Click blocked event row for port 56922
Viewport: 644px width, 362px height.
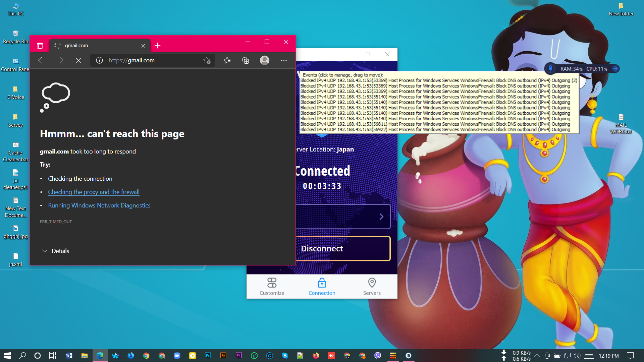click(x=435, y=129)
